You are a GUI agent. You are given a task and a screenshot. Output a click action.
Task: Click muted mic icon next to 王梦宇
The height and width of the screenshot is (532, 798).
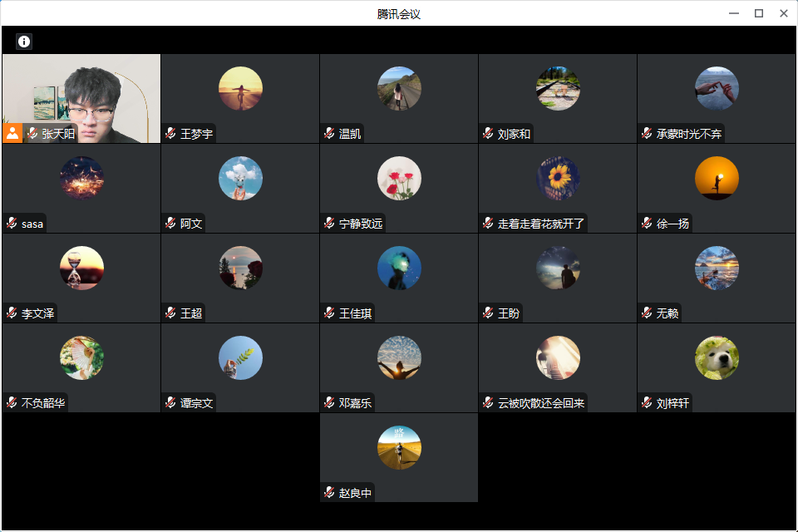coord(170,133)
